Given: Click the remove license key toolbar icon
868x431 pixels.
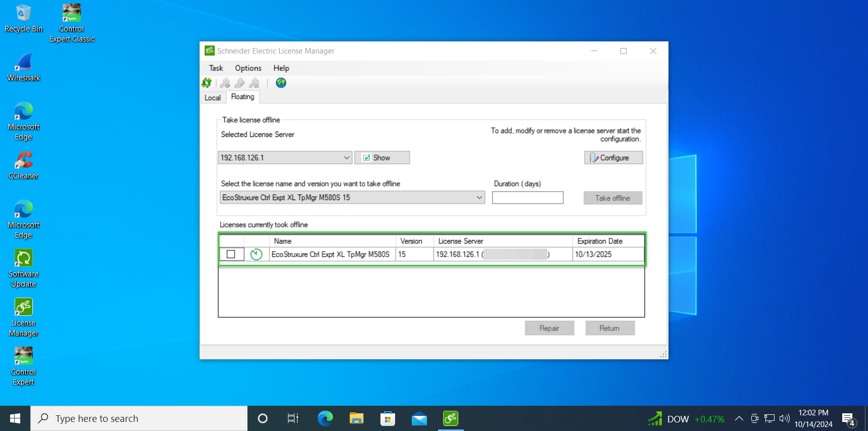Looking at the screenshot, I should click(x=254, y=83).
